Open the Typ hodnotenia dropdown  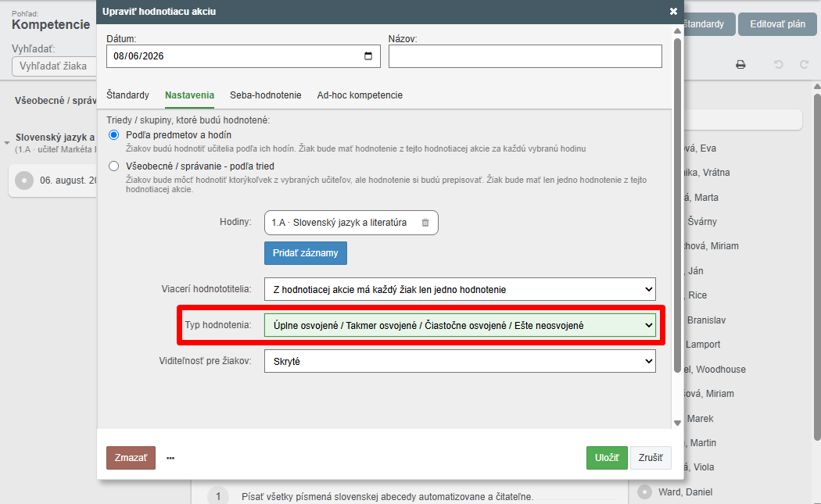(460, 325)
